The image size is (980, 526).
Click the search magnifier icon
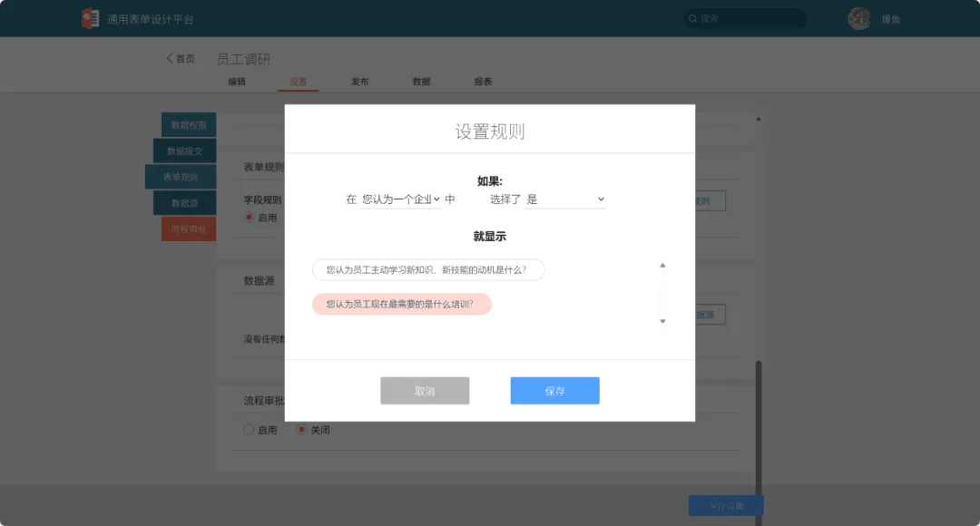coord(692,19)
